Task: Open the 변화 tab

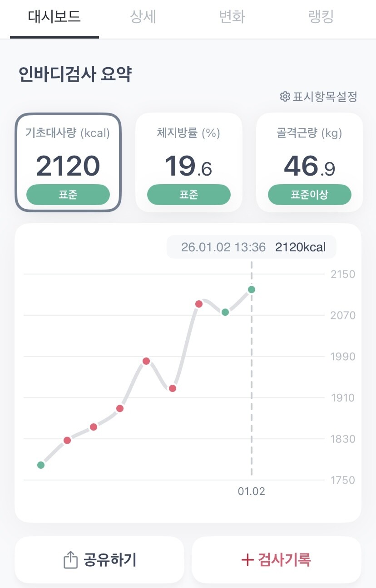Action: pyautogui.click(x=232, y=17)
